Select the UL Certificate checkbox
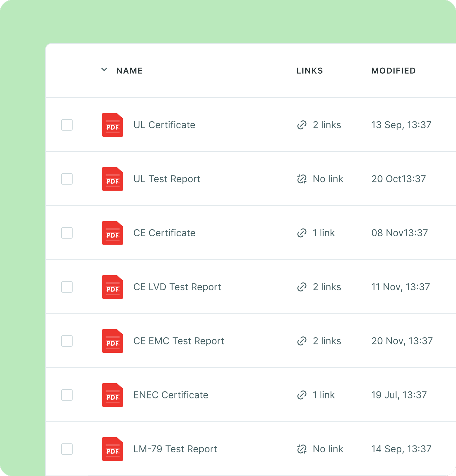This screenshot has width=456, height=476. pos(67,125)
